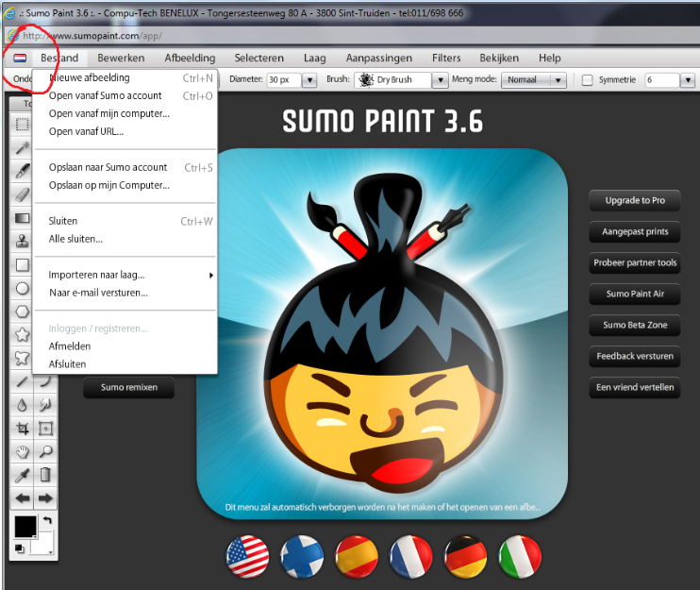Choose 'Opslaan op mijn Computer...' menu entry

(x=109, y=185)
